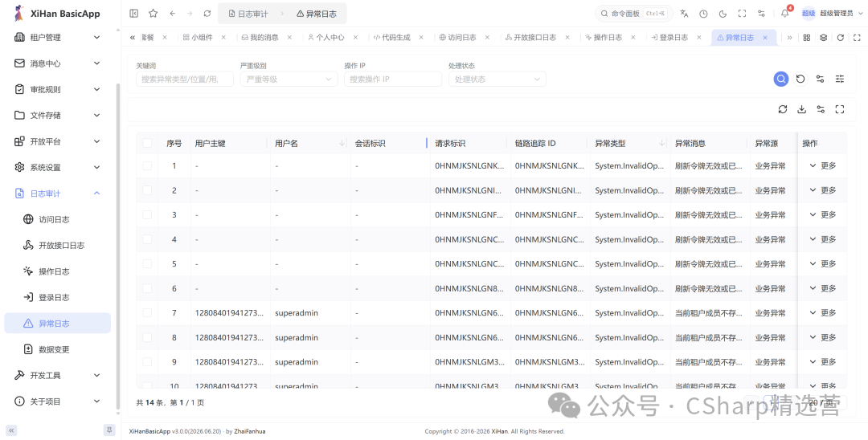Select all rows header checkbox
The width and height of the screenshot is (868, 440).
(147, 143)
